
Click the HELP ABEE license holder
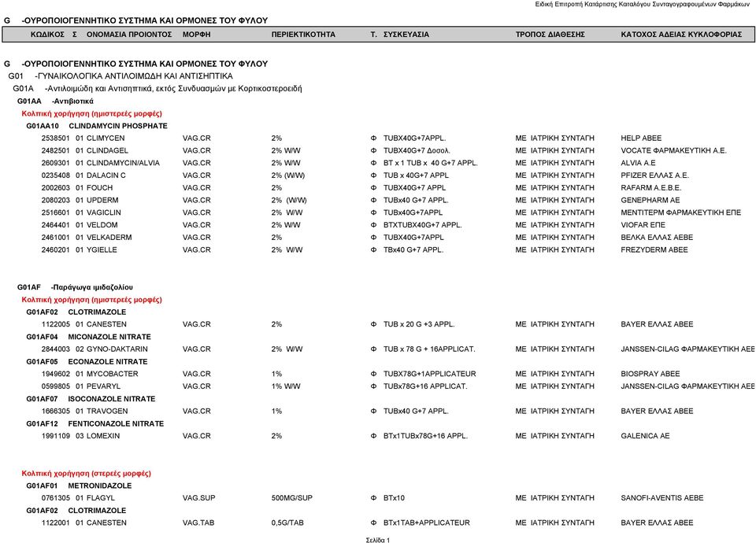[x=641, y=139]
